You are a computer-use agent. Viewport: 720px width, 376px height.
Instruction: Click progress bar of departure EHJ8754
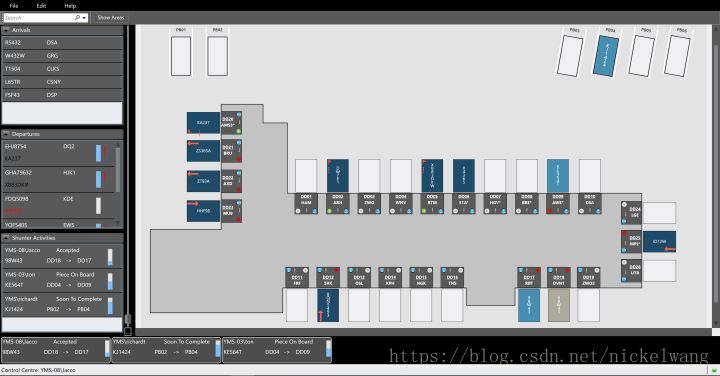[98, 153]
